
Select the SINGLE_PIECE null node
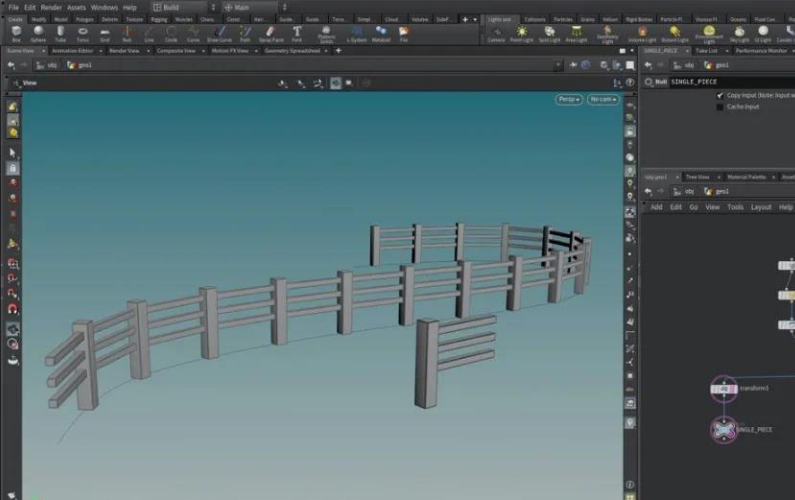click(x=724, y=430)
